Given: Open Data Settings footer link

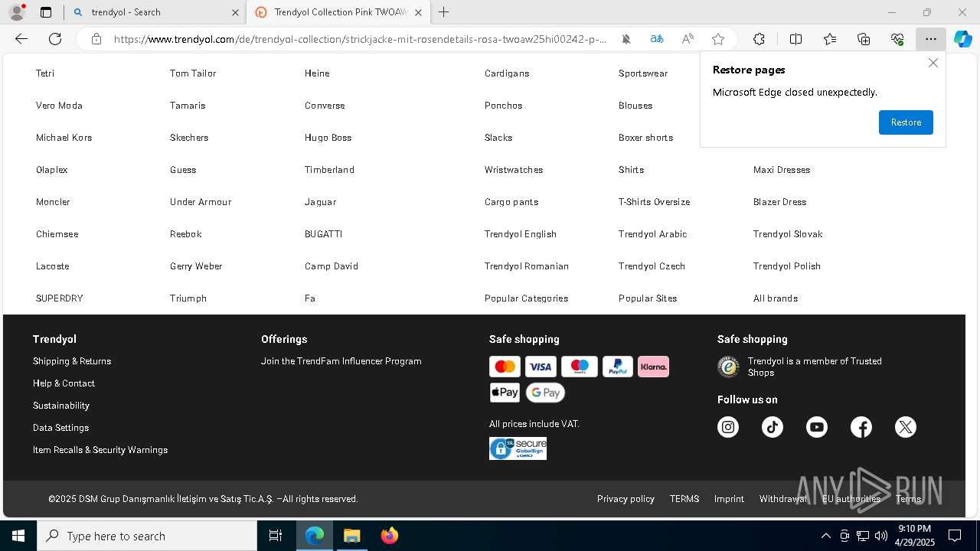Looking at the screenshot, I should click(x=60, y=428).
